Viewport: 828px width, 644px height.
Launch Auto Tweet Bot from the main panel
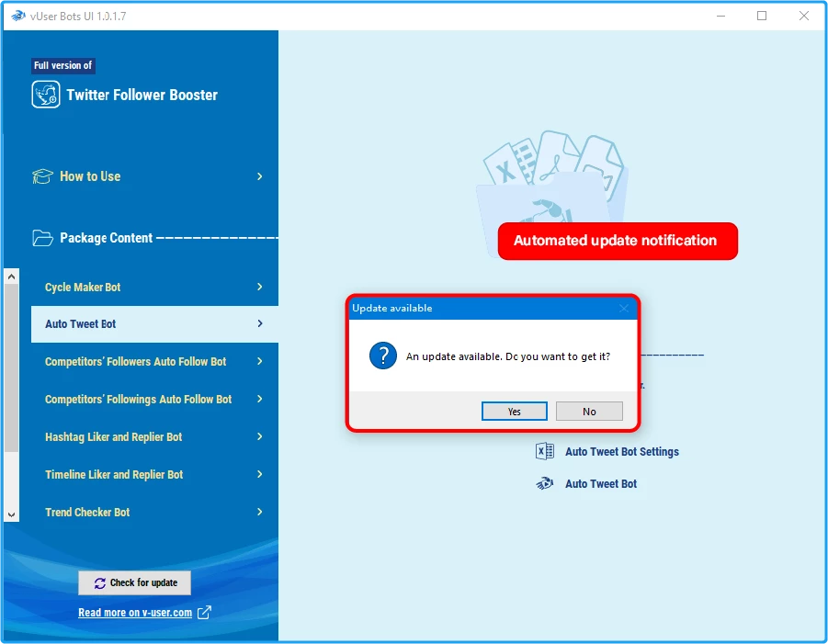click(x=601, y=483)
